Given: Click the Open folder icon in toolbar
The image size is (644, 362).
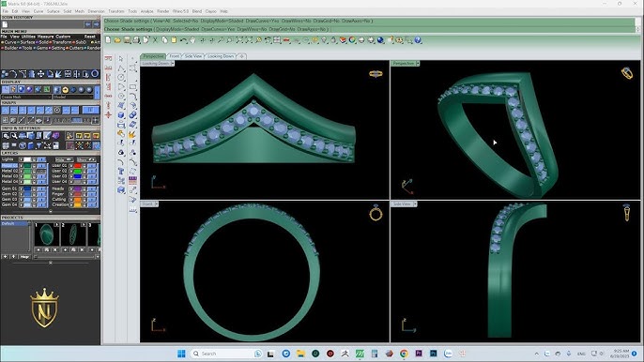Looking at the screenshot, I should tap(117, 39).
